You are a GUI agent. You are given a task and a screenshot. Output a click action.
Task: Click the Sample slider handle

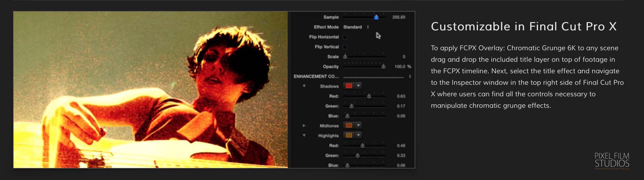pyautogui.click(x=376, y=17)
